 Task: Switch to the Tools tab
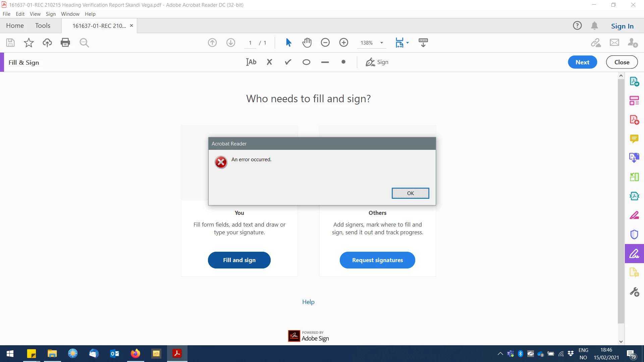(43, 25)
